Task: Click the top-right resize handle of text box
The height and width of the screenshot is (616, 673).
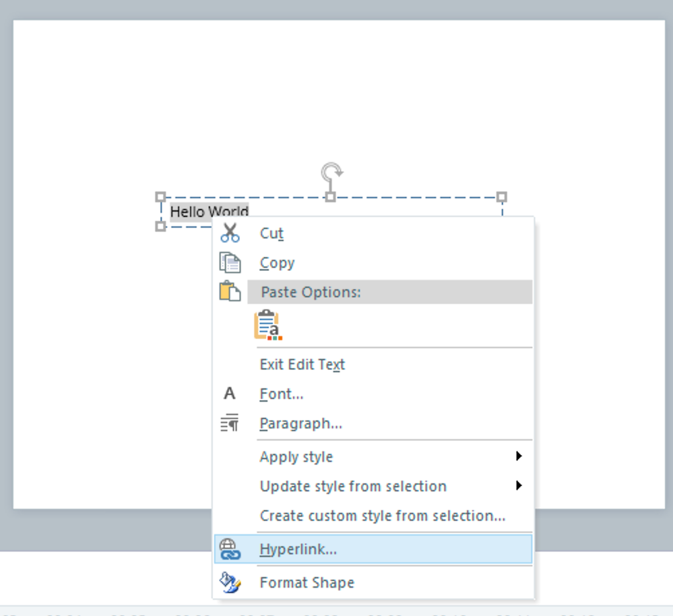Action: pos(501,197)
